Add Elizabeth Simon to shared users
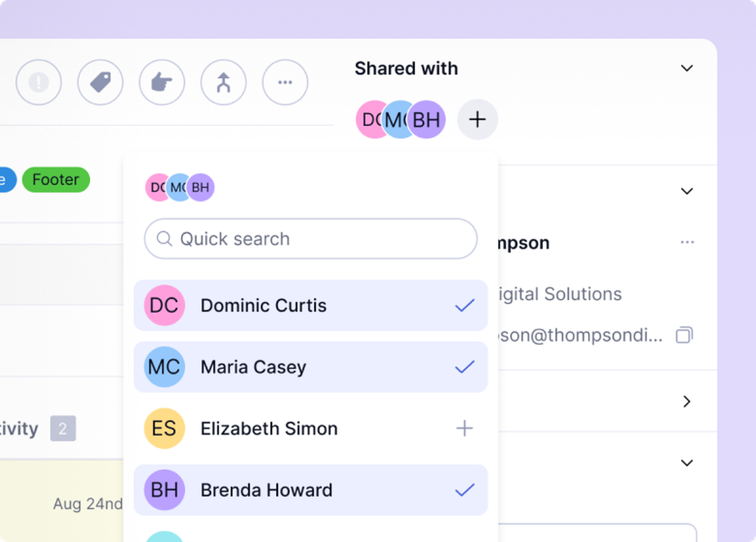The height and width of the screenshot is (542, 756). click(x=464, y=429)
